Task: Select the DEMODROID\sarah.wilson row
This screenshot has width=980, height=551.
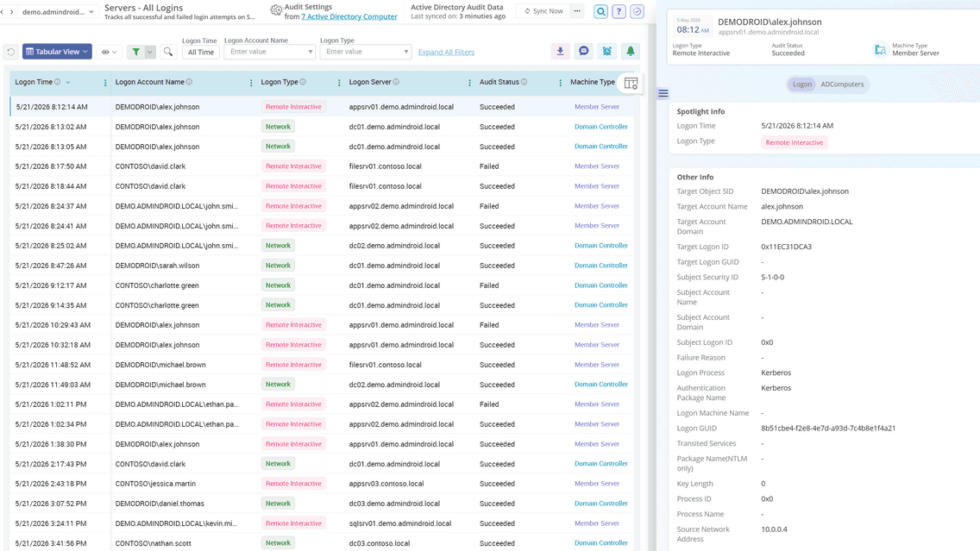Action: (x=322, y=266)
